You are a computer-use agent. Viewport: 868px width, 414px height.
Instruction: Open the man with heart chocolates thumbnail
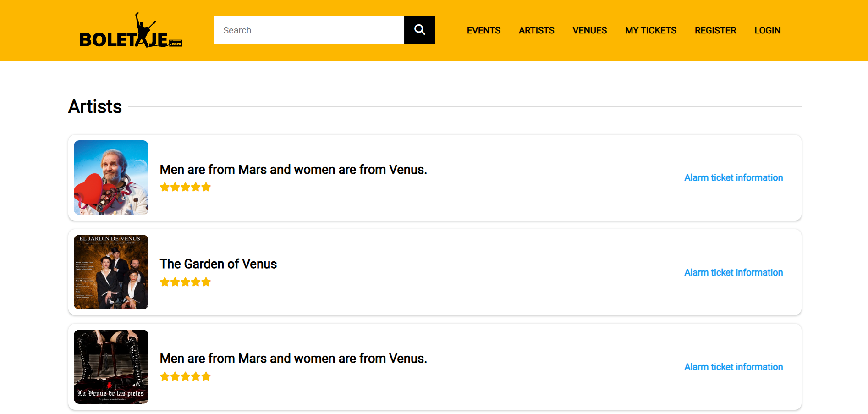click(111, 177)
